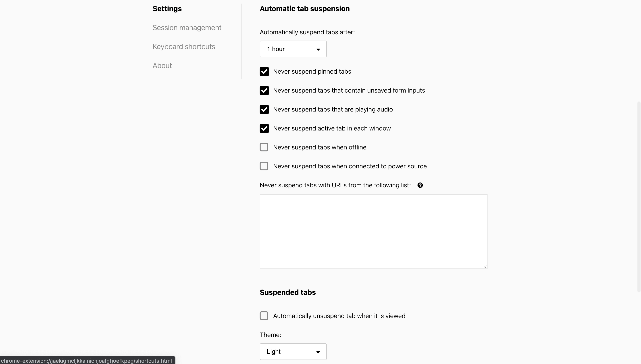Uncheck never suspend unsaved form inputs

(264, 91)
